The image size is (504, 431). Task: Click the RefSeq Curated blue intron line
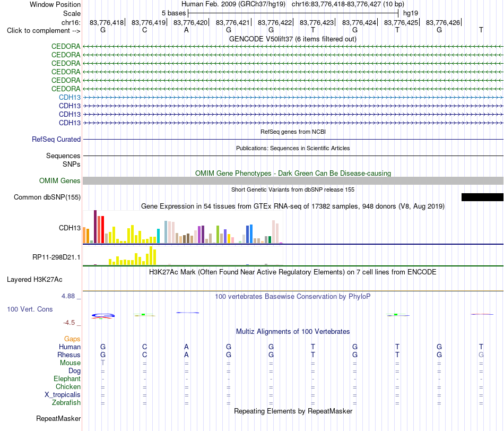tap(293, 139)
